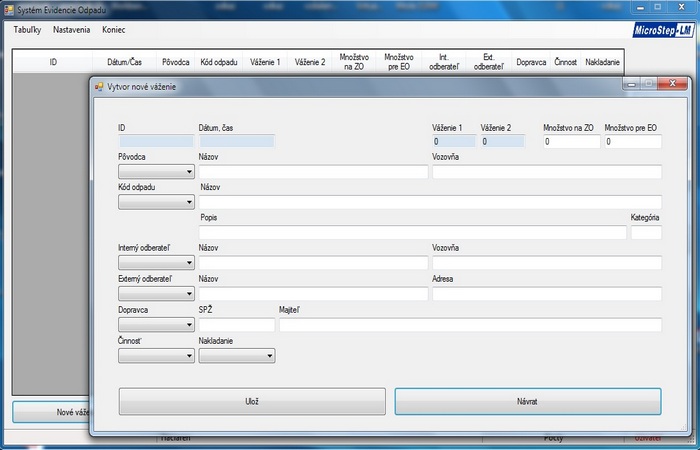Maximize the main Systém Evidencie Odpadu window
Screen dimensions: 700x450
[658, 8]
